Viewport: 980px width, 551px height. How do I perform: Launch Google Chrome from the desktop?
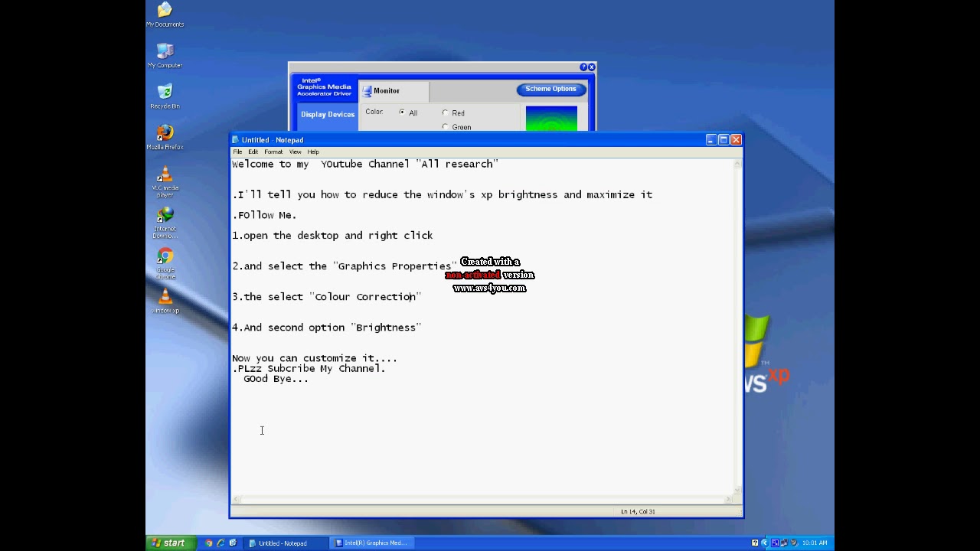point(165,264)
